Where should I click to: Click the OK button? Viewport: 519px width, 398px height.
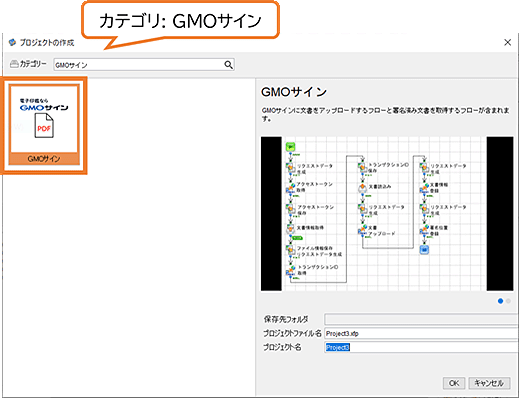coord(454,383)
